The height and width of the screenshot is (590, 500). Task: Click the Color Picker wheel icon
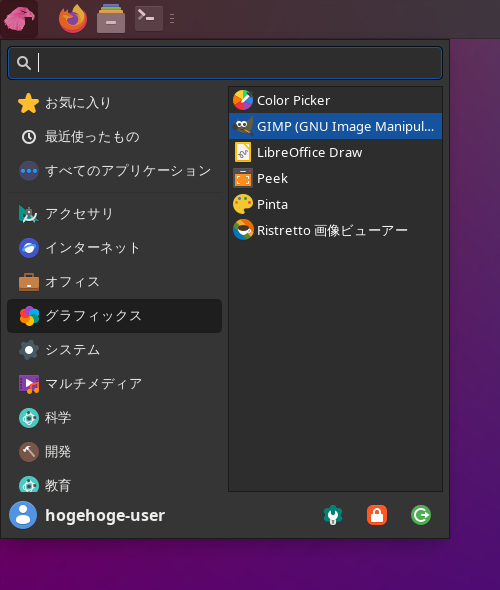(x=243, y=100)
